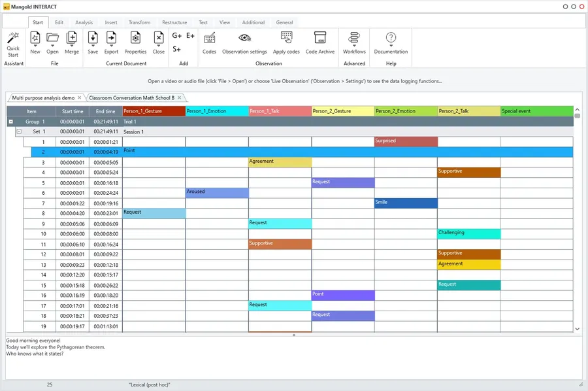This screenshot has height=391, width=588.
Task: Click the Apply codes icon
Action: coord(286,39)
